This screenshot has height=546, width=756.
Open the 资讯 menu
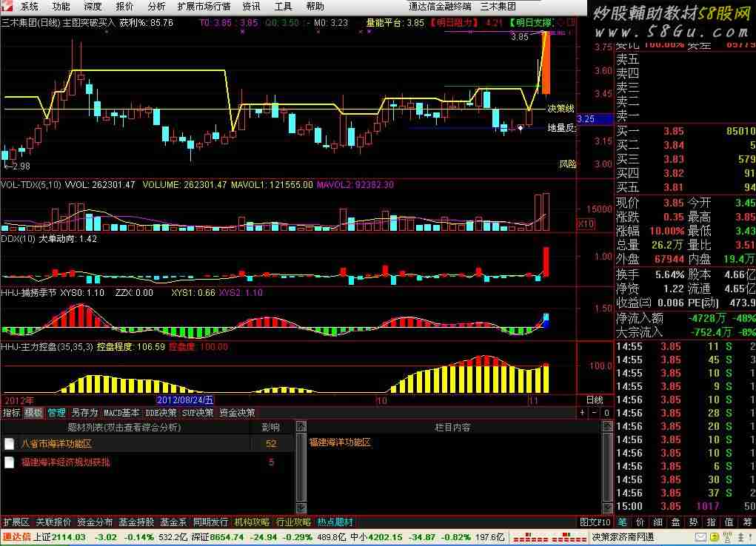pos(251,6)
